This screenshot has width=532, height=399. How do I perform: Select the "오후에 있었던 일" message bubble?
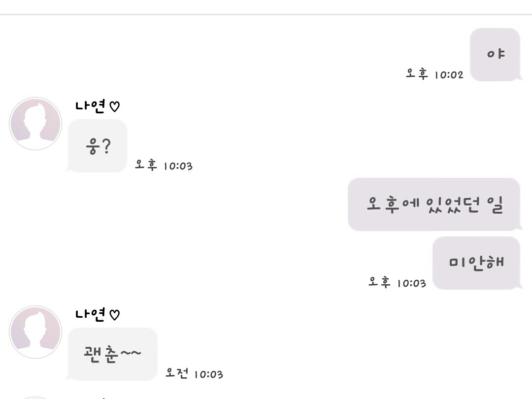pos(434,204)
